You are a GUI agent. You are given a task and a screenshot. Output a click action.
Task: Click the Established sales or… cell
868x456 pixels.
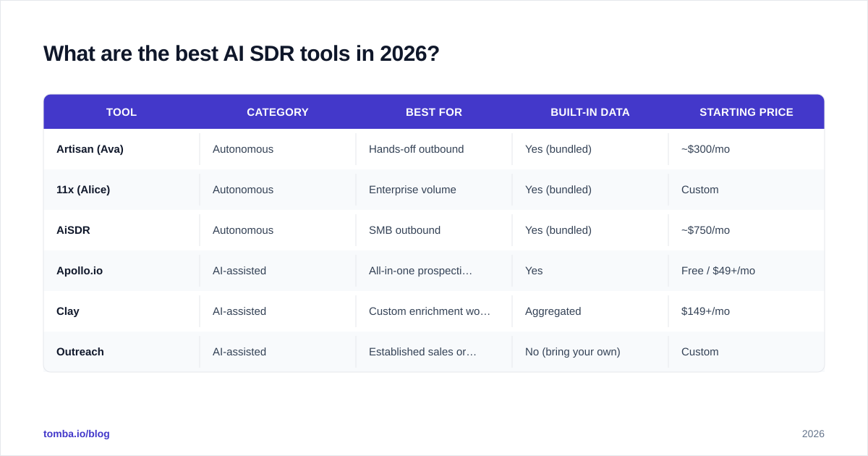(422, 352)
